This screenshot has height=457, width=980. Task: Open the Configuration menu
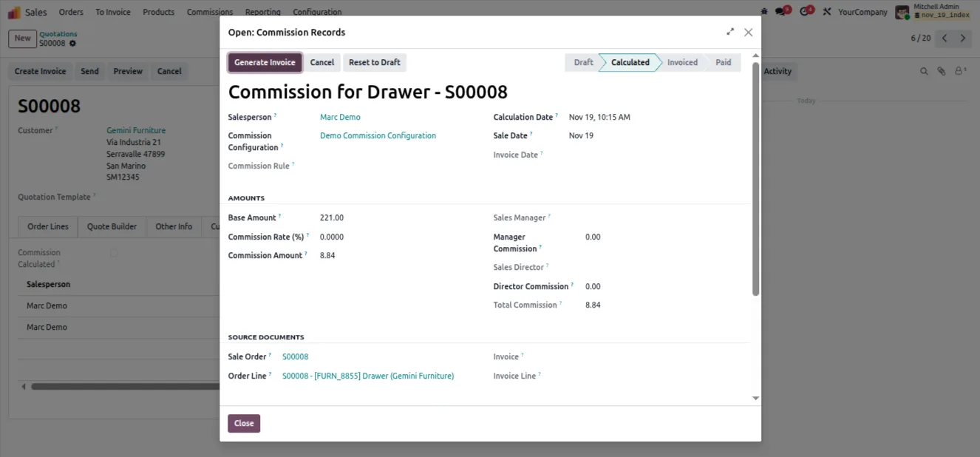pyautogui.click(x=317, y=12)
